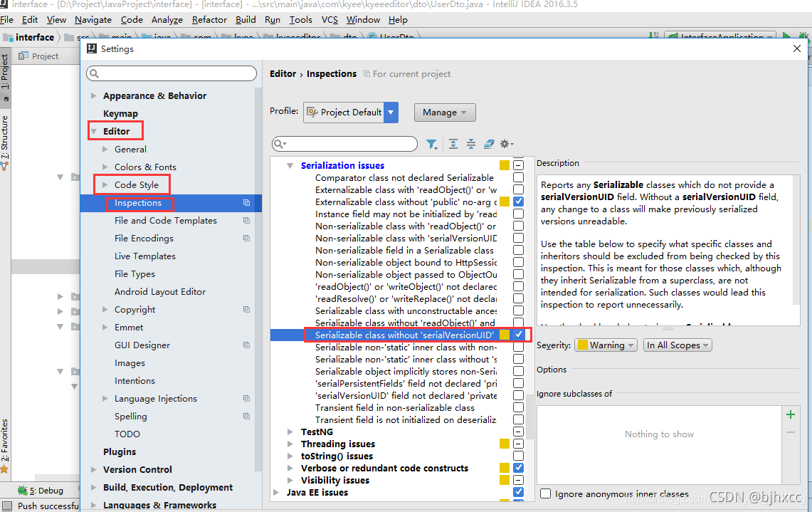Select Keymap in settings tree
Screen dimensions: 812x512
coord(120,113)
